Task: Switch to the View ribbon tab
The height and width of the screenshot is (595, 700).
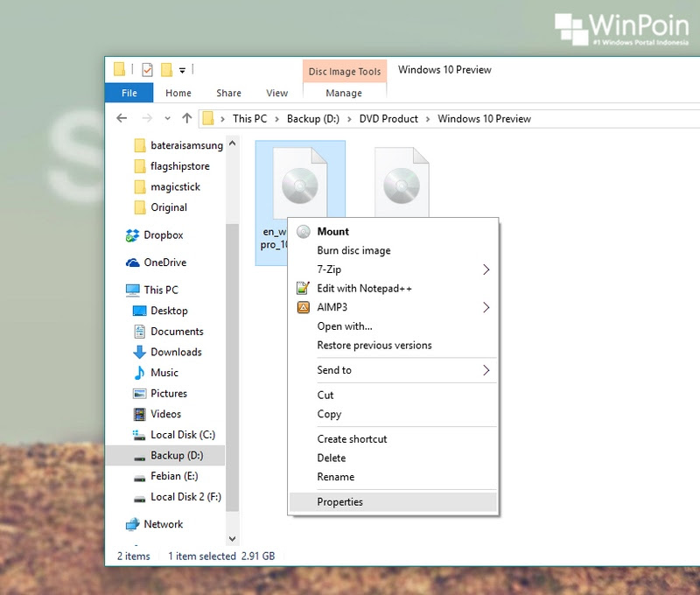Action: (276, 93)
